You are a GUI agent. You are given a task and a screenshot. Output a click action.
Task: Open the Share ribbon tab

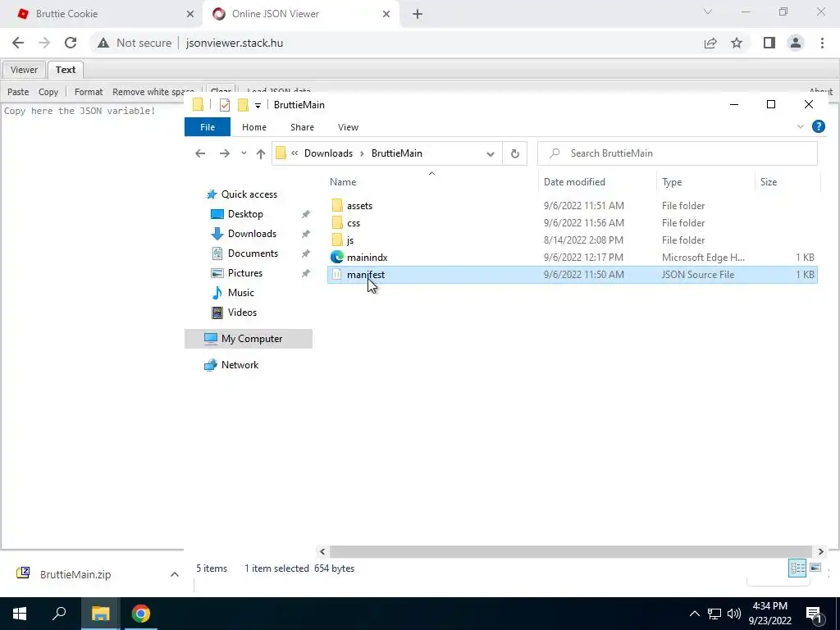(x=302, y=127)
